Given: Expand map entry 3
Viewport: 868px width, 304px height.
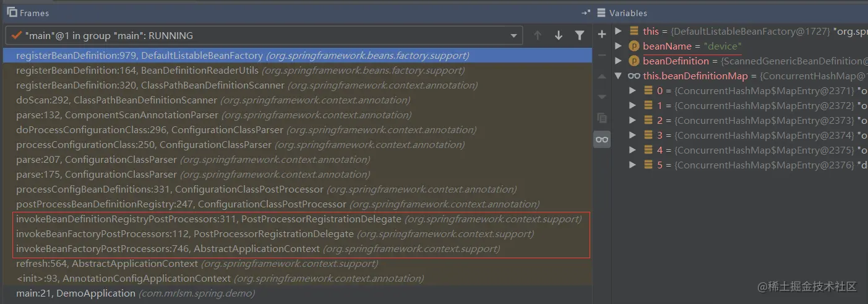Looking at the screenshot, I should click(x=632, y=135).
